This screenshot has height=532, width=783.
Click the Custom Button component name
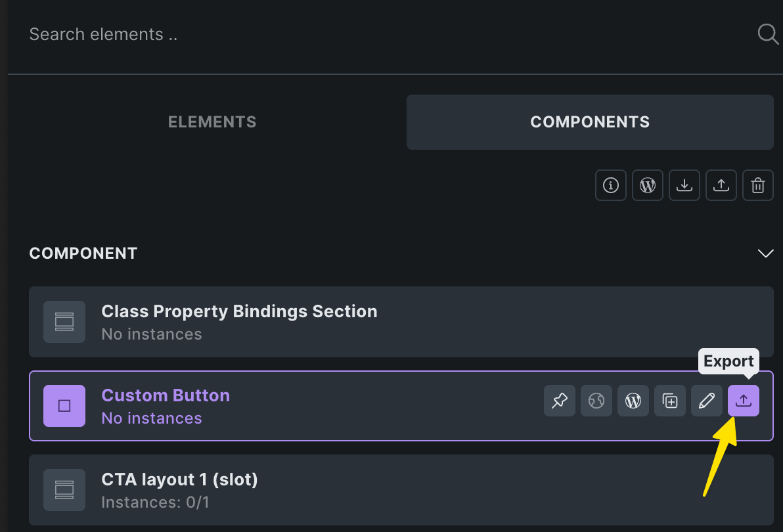tap(166, 395)
